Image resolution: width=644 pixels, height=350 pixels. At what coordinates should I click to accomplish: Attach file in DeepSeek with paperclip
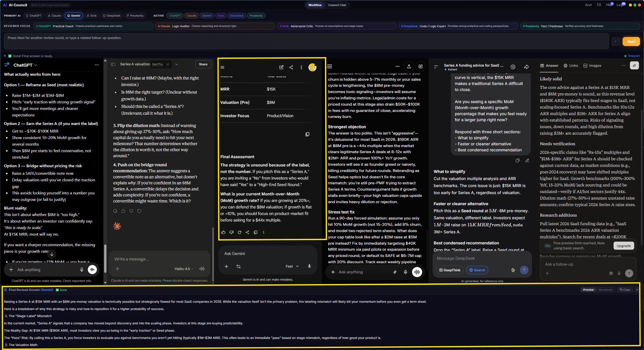point(513,270)
